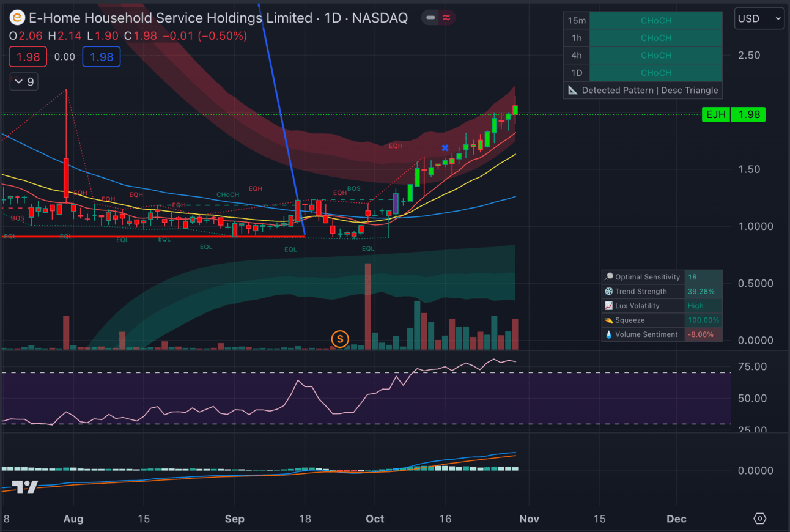The width and height of the screenshot is (790, 532).
Task: Click the open value O2.06
Action: pyautogui.click(x=26, y=36)
